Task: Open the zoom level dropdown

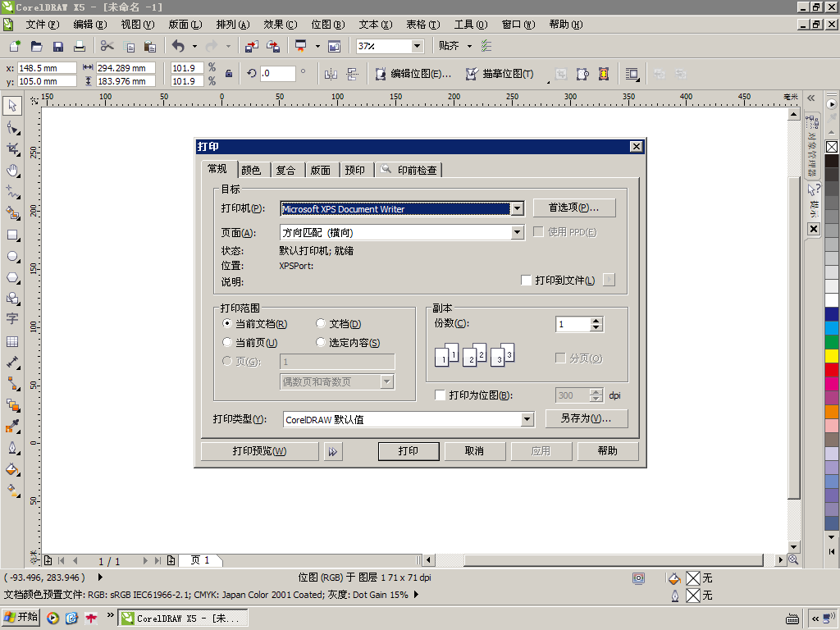Action: coord(418,46)
